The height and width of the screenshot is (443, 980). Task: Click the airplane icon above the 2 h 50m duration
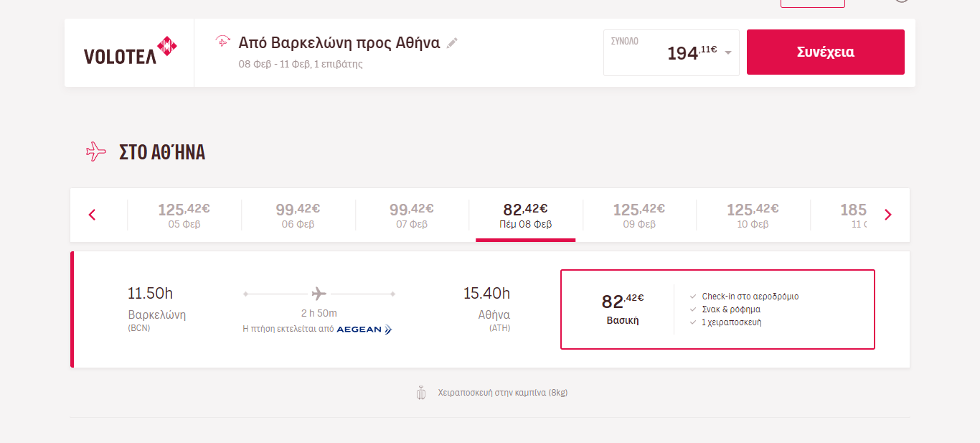[x=319, y=294]
